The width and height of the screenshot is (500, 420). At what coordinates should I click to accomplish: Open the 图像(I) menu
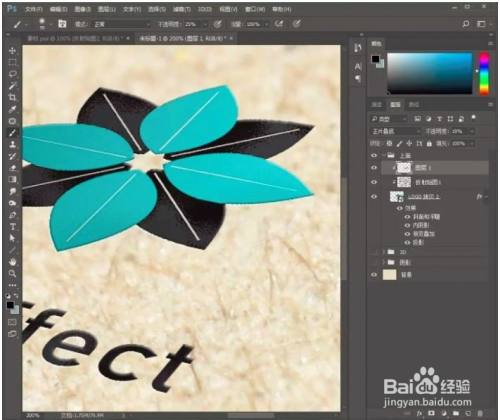point(82,9)
